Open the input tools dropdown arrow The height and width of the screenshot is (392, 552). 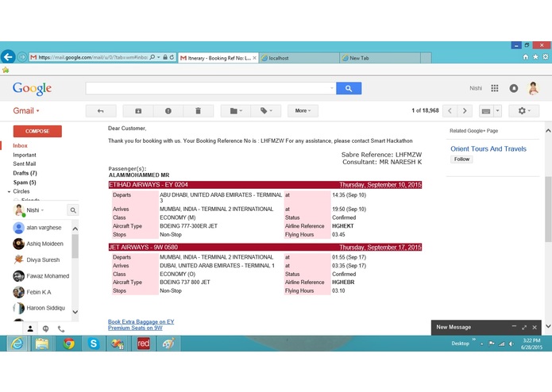tap(497, 111)
